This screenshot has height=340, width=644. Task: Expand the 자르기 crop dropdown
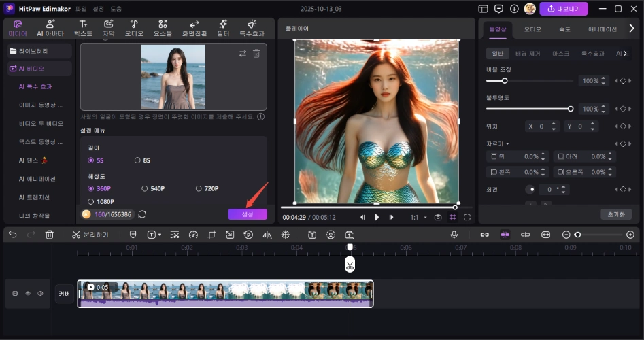pyautogui.click(x=498, y=143)
